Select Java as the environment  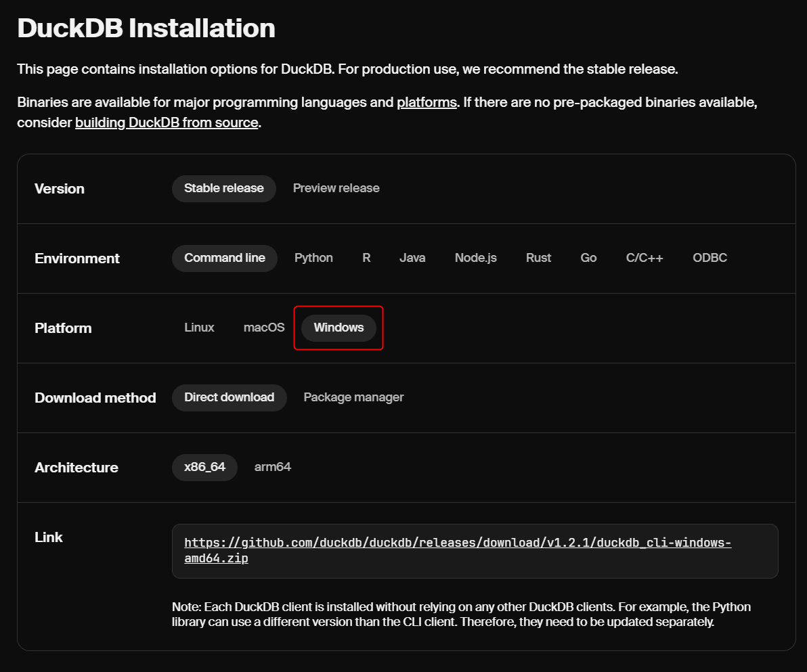412,258
